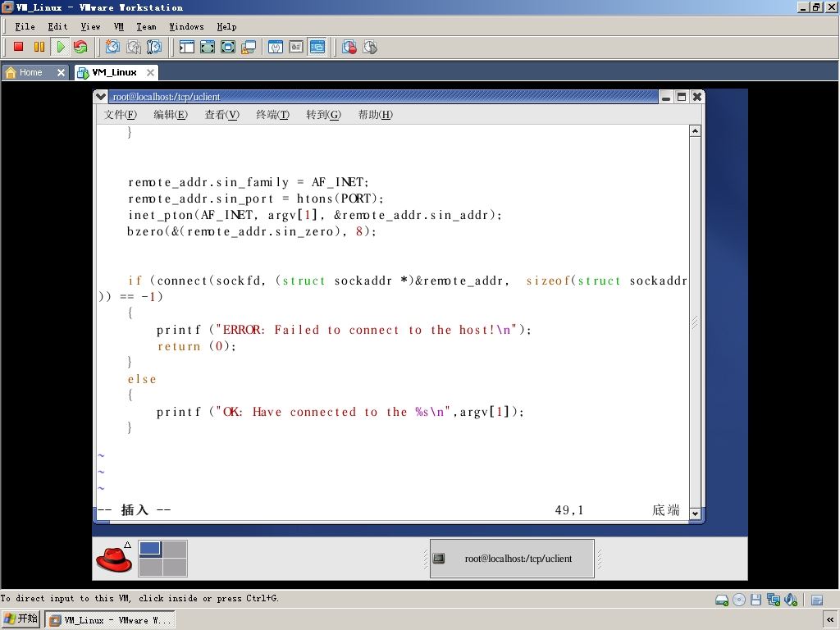
Task: Open terminal 终端(T) menu
Action: point(272,115)
